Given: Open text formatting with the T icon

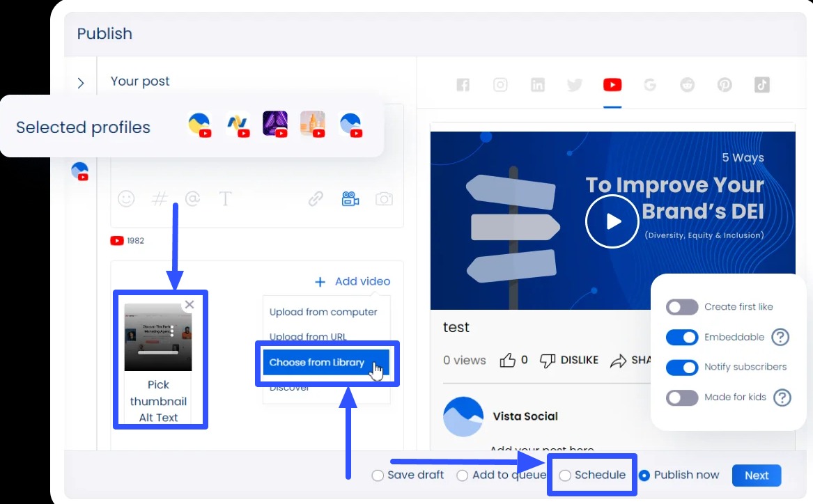Looking at the screenshot, I should pyautogui.click(x=226, y=198).
